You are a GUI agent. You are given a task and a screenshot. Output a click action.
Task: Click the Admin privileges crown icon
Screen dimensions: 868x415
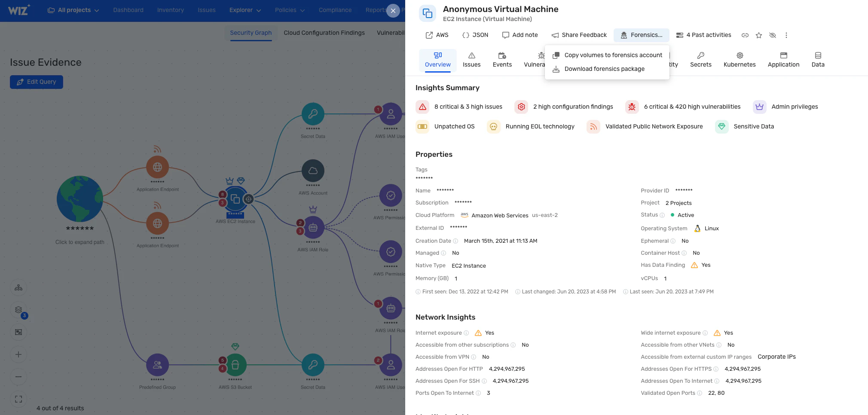(760, 107)
